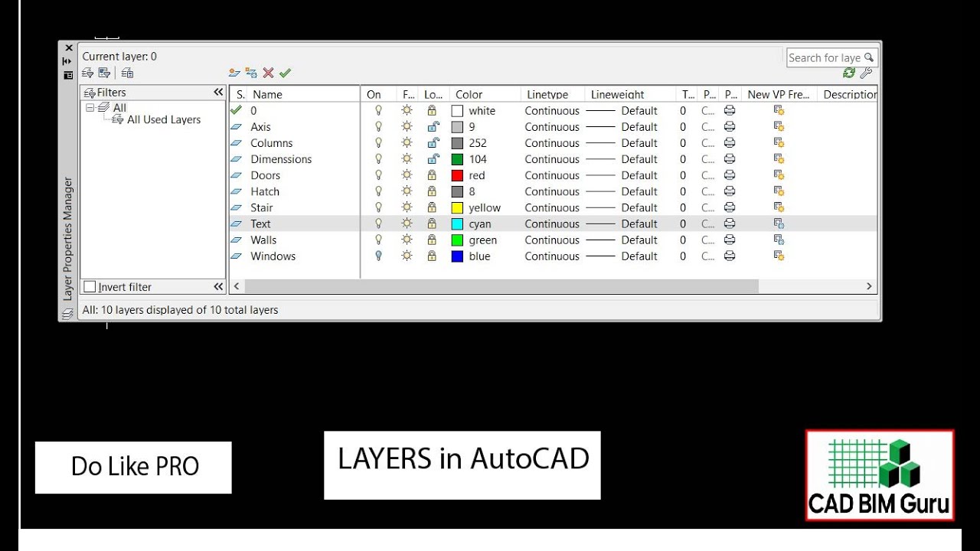Click the double chevron beside Invert filter

218,286
